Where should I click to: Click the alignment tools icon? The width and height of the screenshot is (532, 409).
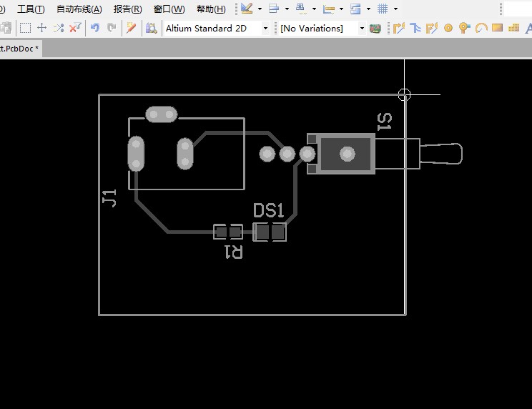(274, 9)
